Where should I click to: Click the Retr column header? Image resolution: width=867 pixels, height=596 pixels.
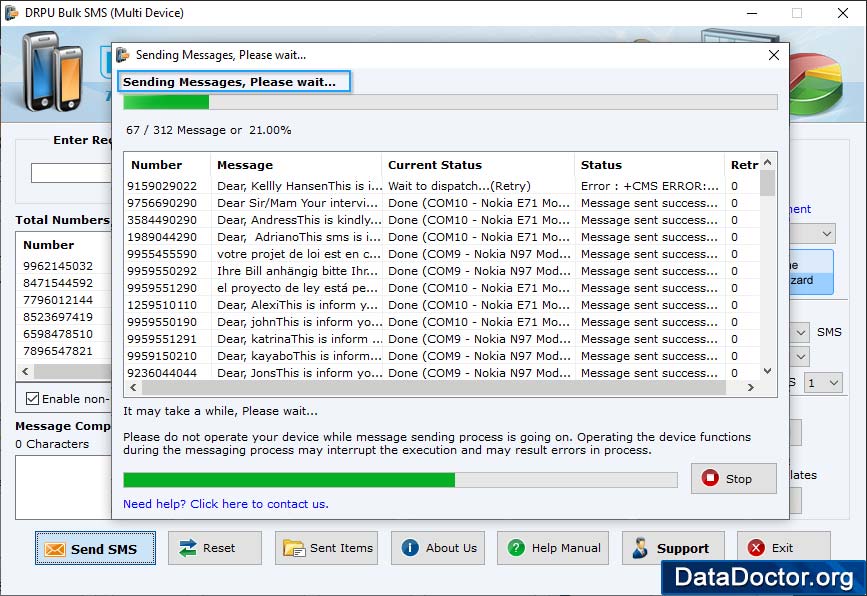pyautogui.click(x=744, y=165)
